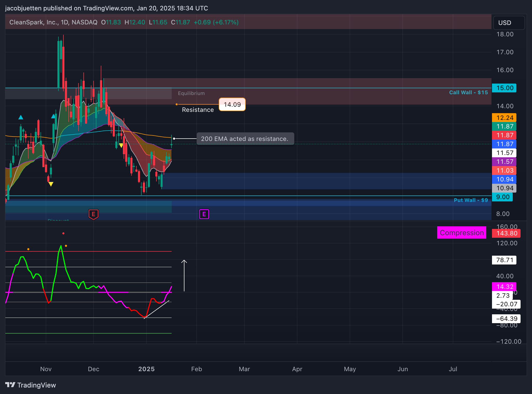Click the 2025 label on time axis
The width and height of the screenshot is (532, 394).
147,369
